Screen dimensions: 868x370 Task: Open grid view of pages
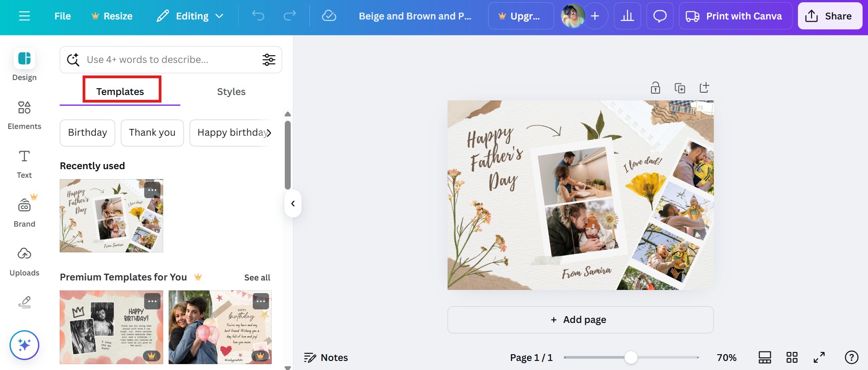[x=792, y=357]
